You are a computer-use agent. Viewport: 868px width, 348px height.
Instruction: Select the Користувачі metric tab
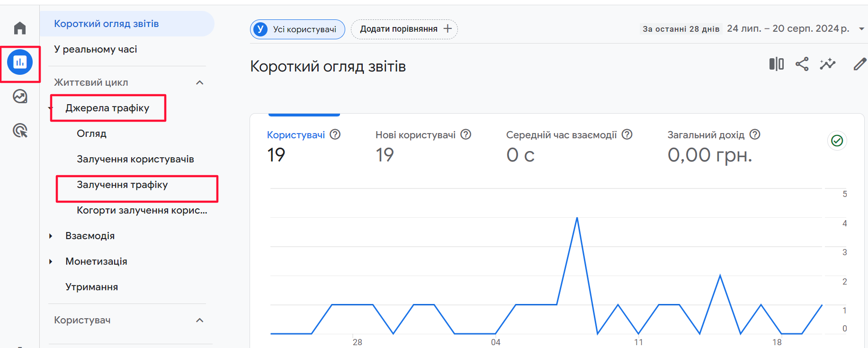tap(304, 147)
